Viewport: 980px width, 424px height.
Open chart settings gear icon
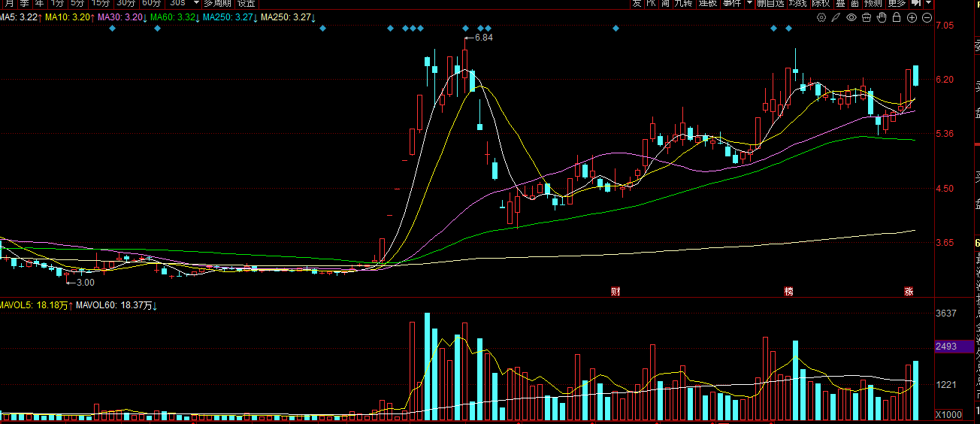tap(821, 17)
